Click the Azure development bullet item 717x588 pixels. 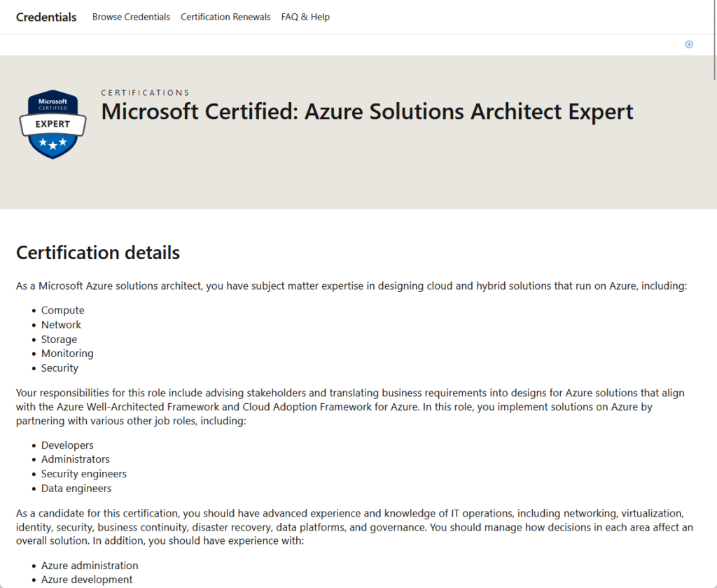pyautogui.click(x=87, y=580)
